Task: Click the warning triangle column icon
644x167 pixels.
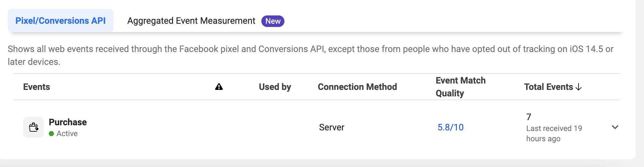Action: click(219, 87)
